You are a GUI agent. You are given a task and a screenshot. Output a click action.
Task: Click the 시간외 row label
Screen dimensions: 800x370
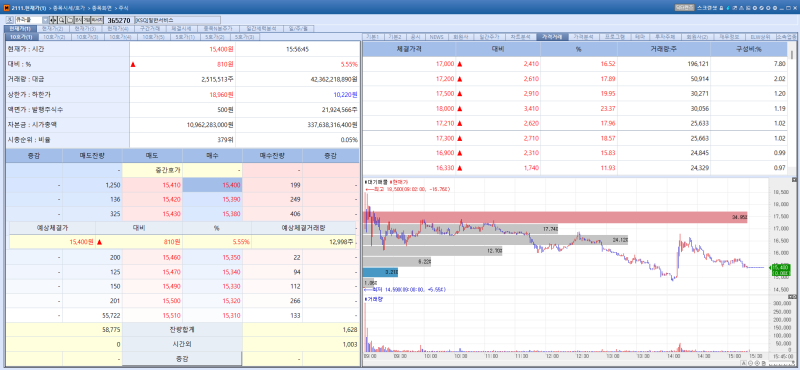pos(182,344)
